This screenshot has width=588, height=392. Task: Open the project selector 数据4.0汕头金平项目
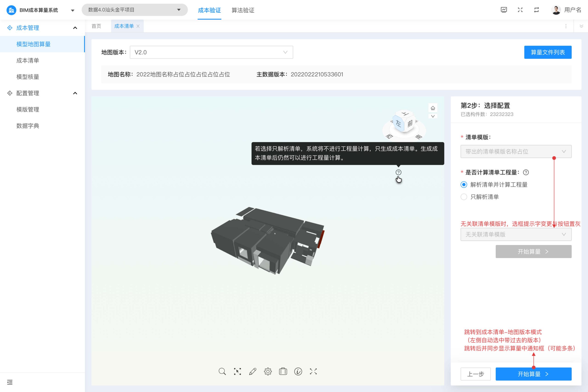coord(135,10)
